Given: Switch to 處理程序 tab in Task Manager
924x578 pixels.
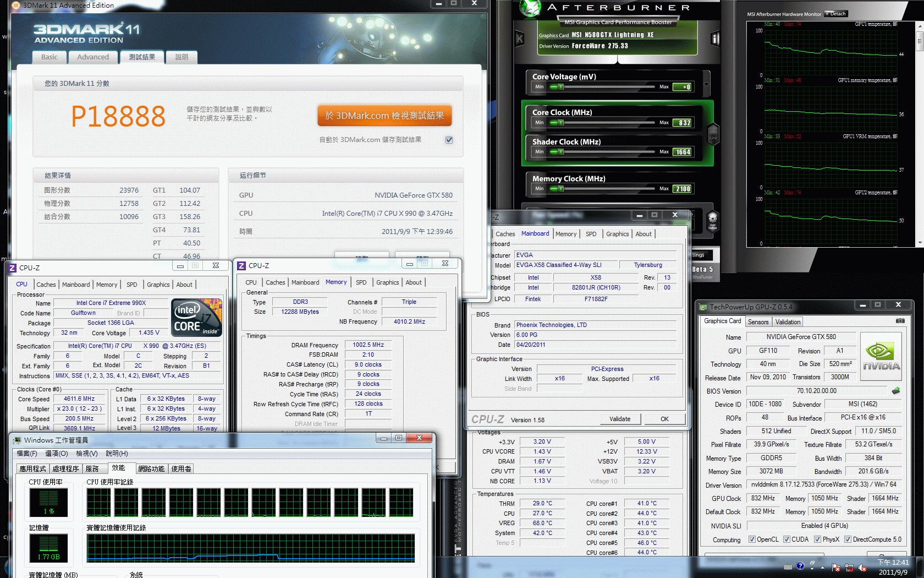Looking at the screenshot, I should tap(65, 469).
